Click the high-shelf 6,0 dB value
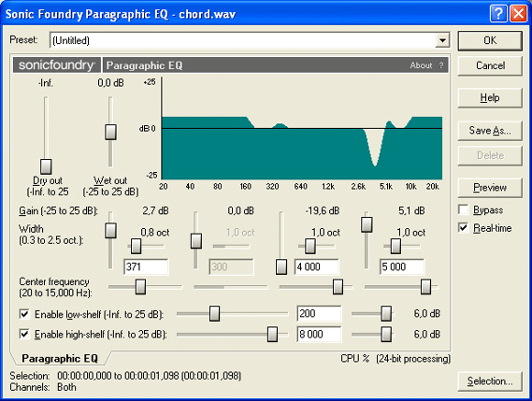 coord(427,335)
